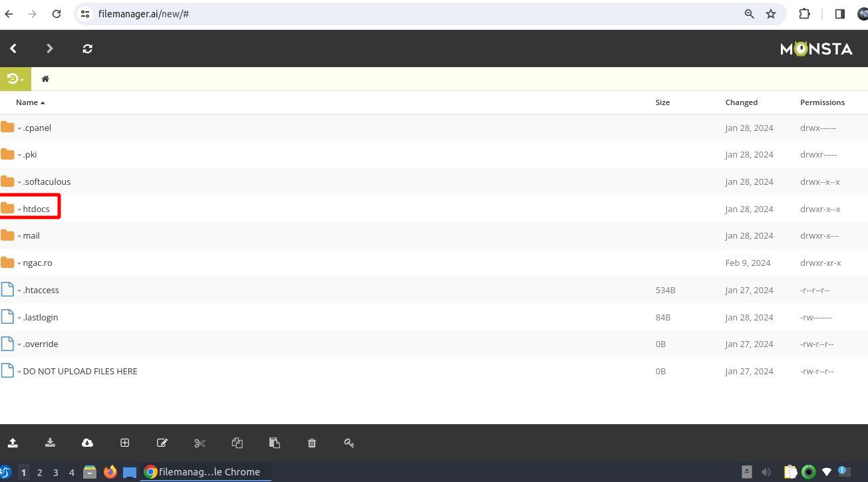The width and height of the screenshot is (868, 482).
Task: Click the Download icon in bottom toolbar
Action: tap(50, 443)
